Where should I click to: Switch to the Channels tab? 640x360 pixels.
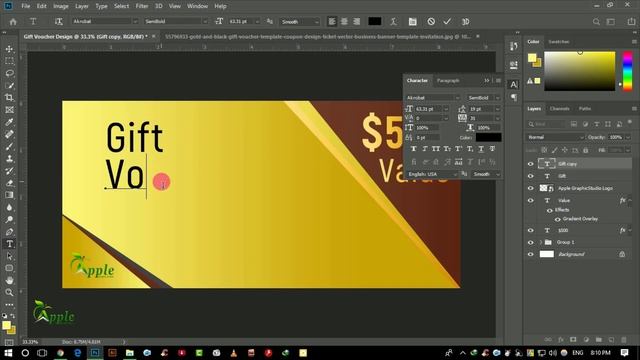coord(560,109)
